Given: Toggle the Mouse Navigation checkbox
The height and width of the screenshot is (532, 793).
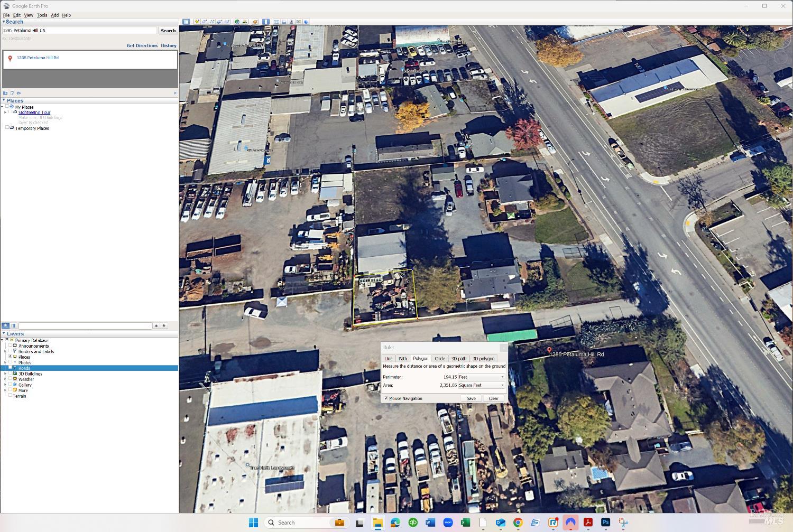Looking at the screenshot, I should pos(386,398).
